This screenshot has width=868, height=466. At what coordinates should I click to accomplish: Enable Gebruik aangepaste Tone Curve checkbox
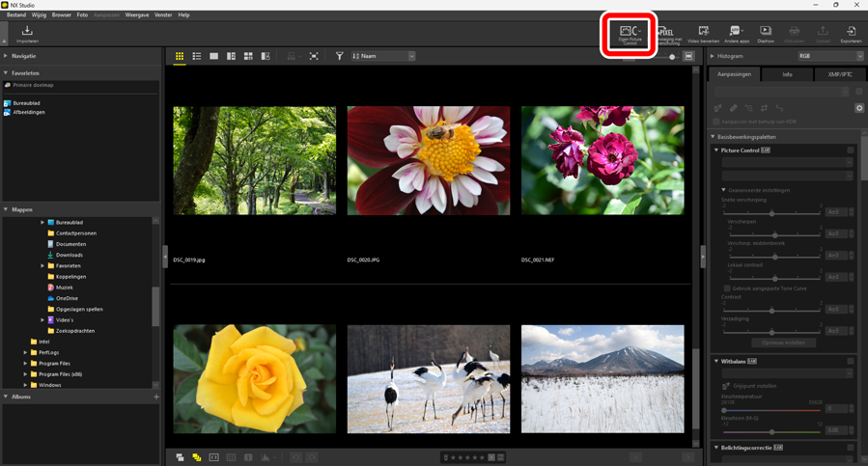(727, 288)
